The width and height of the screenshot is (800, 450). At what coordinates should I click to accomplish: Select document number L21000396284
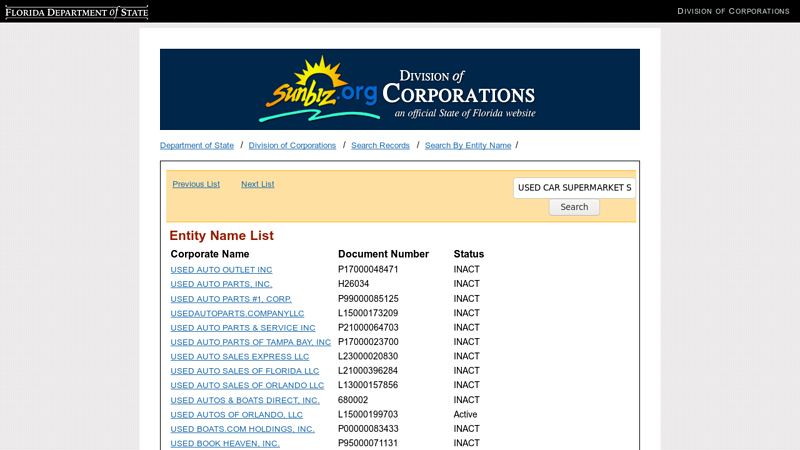(368, 370)
